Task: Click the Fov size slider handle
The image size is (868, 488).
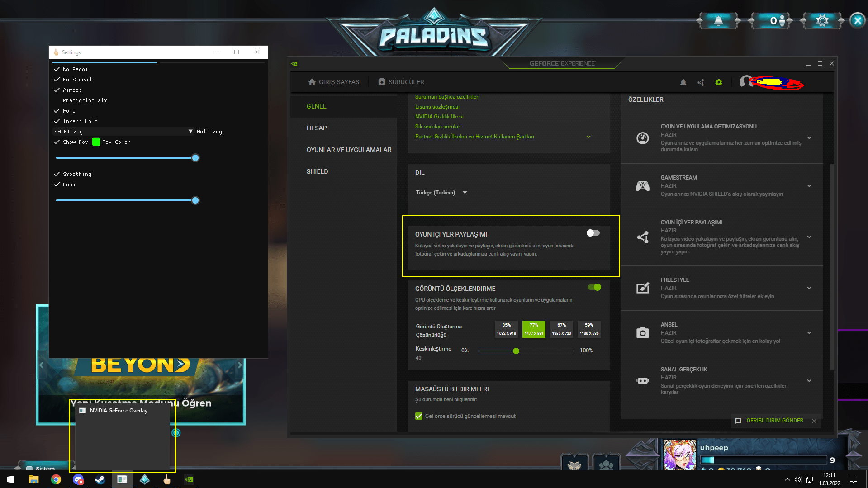Action: pyautogui.click(x=195, y=158)
